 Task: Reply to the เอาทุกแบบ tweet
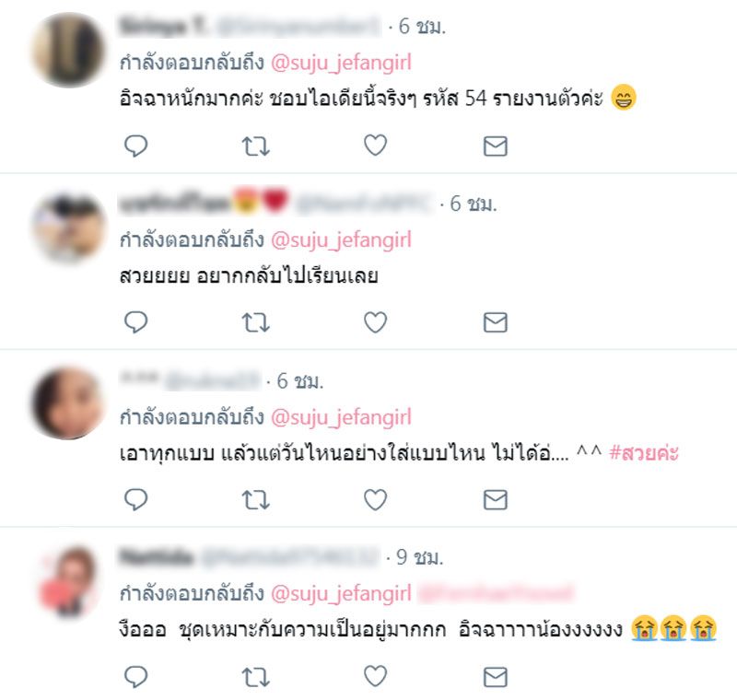point(135,499)
